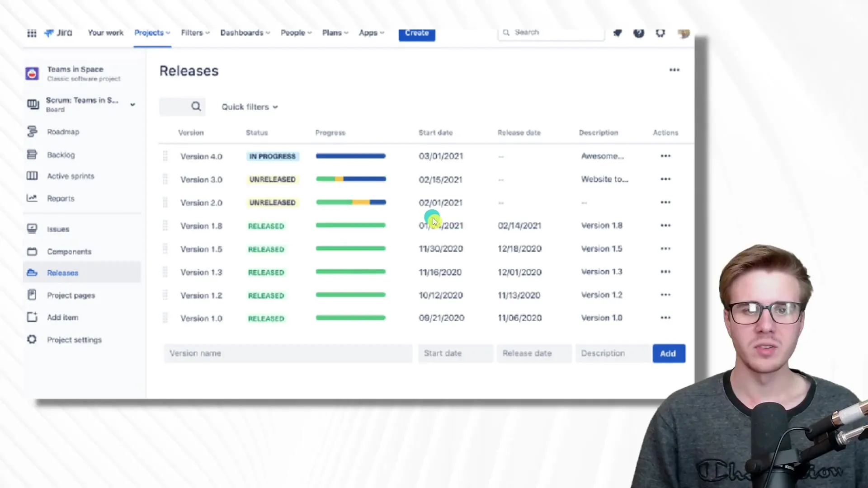Click the three-dot menu for Version 4.0
The image size is (868, 488).
(665, 156)
